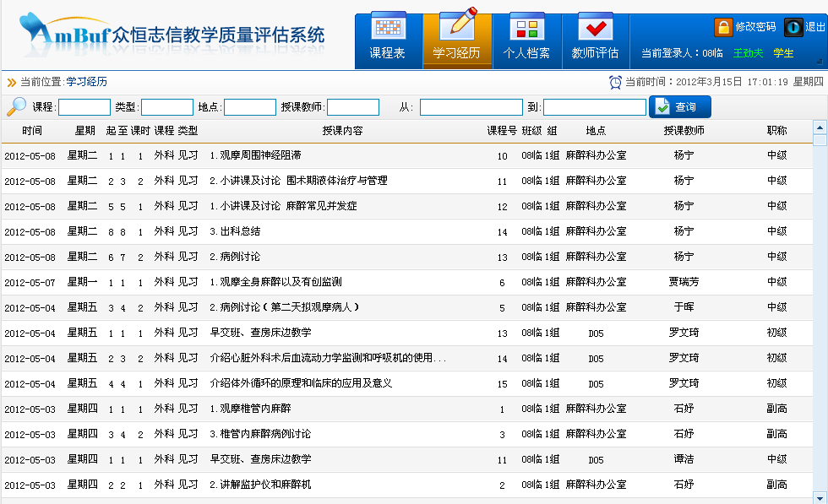
Task: Click the orange lock icon for 修改密码
Action: click(723, 27)
